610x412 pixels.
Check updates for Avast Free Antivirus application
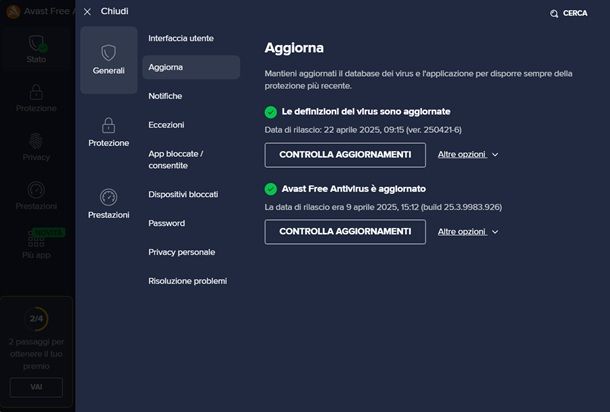pos(345,232)
